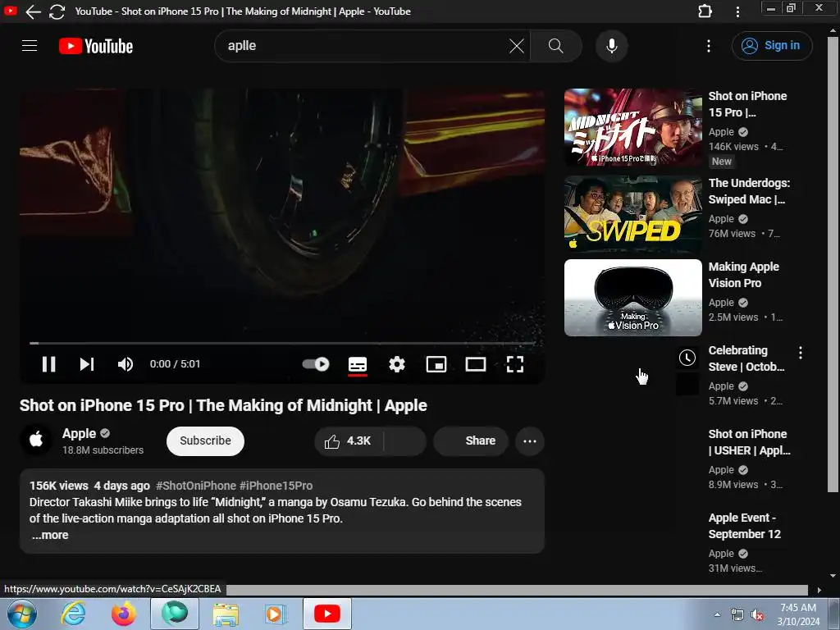Switch to theater mode
This screenshot has height=630, width=840.
(476, 364)
